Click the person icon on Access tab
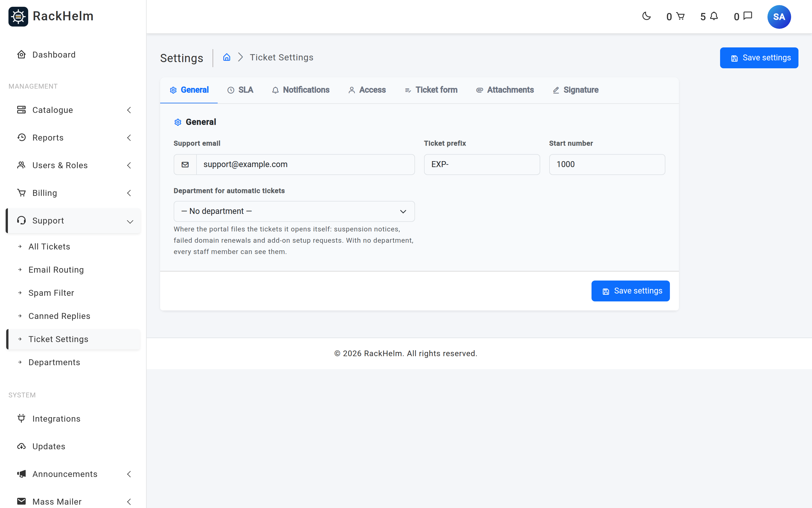Screen dimensions: 812x508 [x=352, y=90]
